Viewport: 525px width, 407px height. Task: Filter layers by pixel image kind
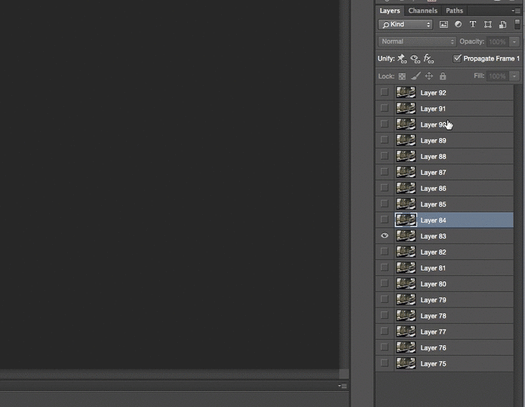443,24
